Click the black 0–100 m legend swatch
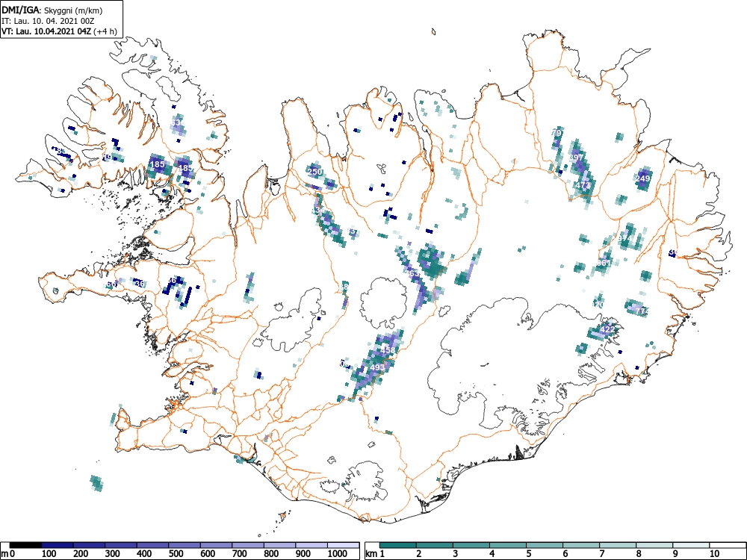Screen dimensions: 747x560 click(x=25, y=545)
